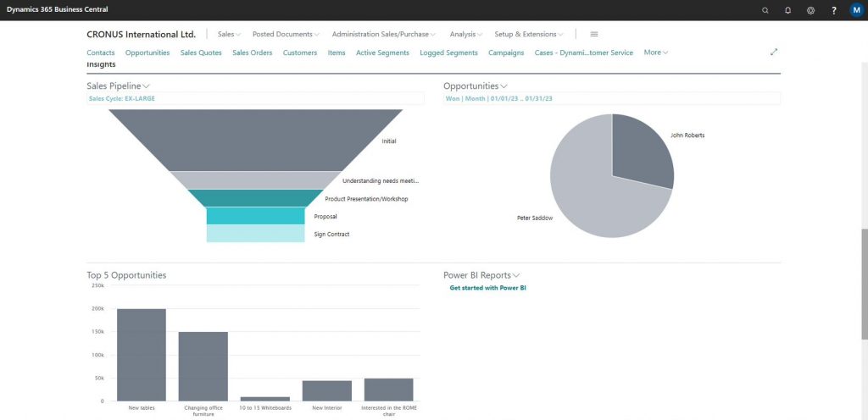Expand the Setup & Extensions menu
This screenshot has width=868, height=420.
click(529, 34)
